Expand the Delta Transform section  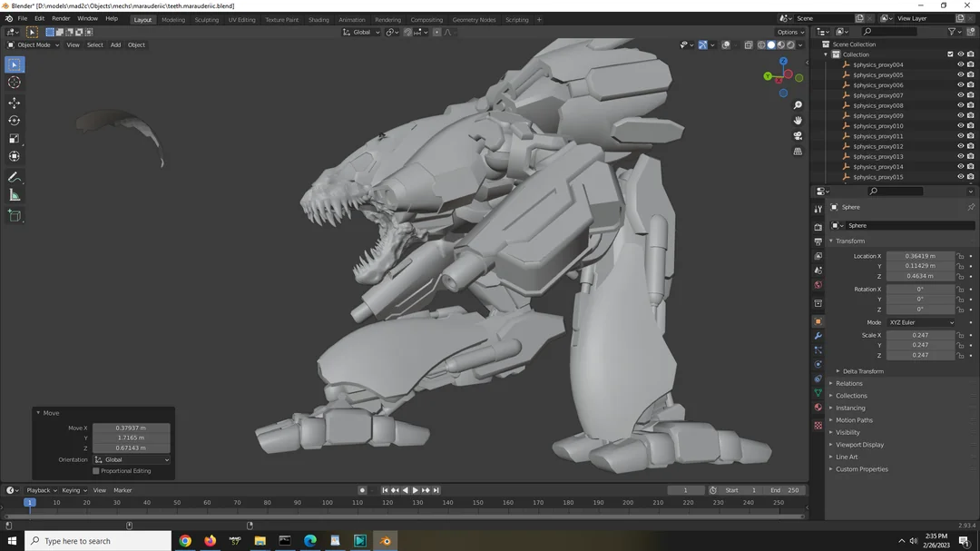tap(862, 371)
